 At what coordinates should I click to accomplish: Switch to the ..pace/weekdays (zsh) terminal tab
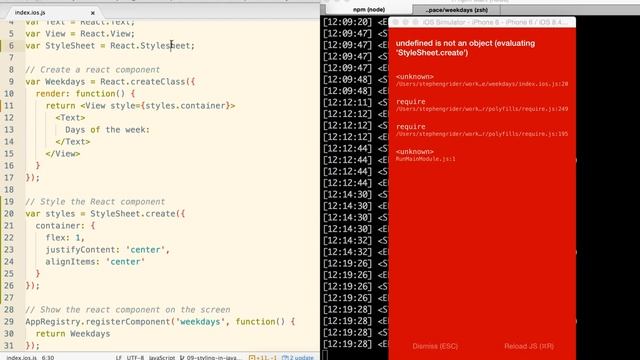457,10
